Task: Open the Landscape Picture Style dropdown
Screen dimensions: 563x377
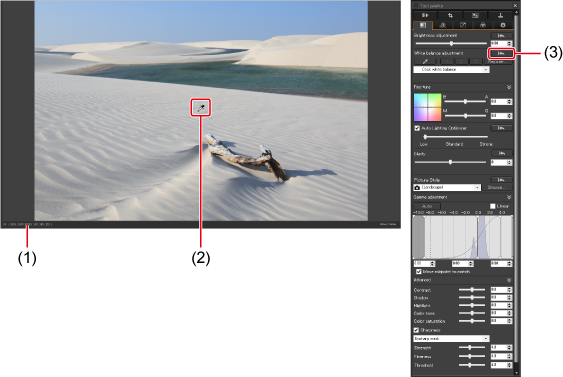Action: coord(447,187)
